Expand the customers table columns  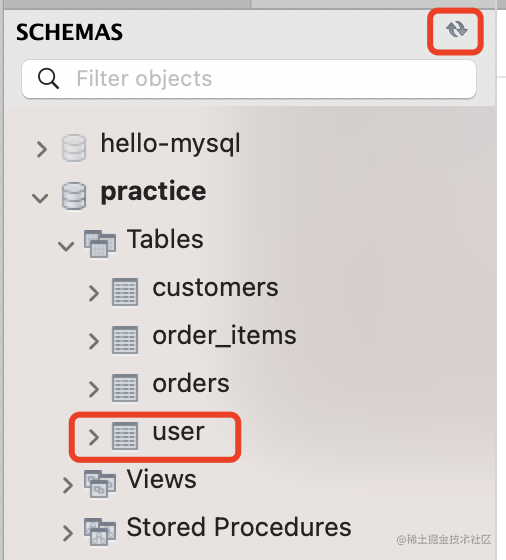click(94, 294)
